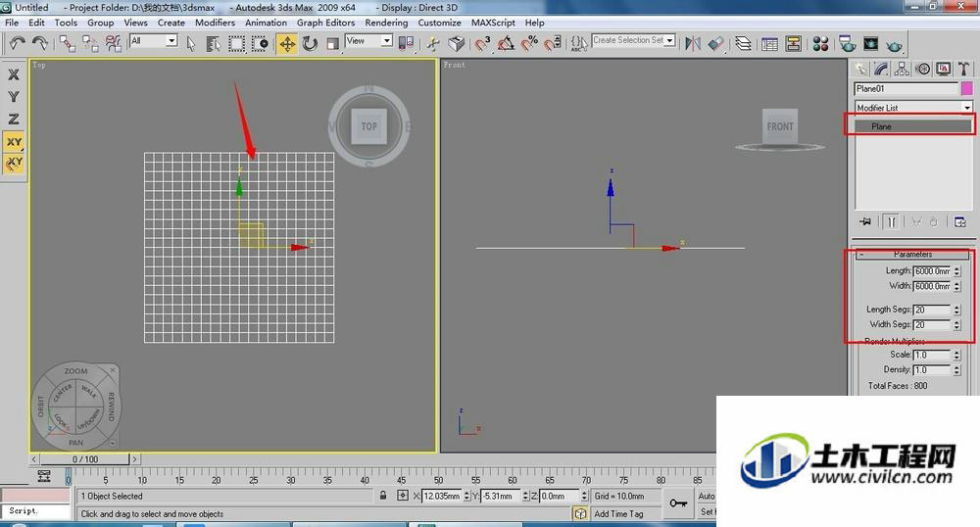Select the Plane entry in modifier stack
The image size is (980, 527).
point(913,126)
